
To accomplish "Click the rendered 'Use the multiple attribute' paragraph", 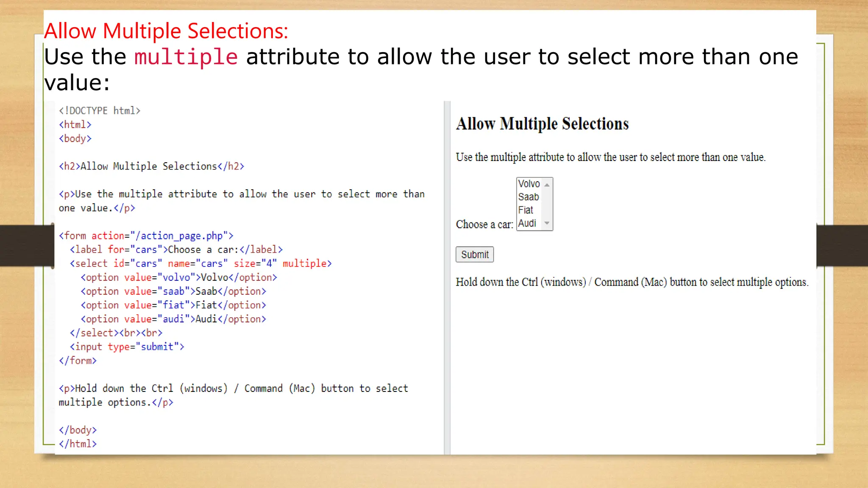I will 611,157.
